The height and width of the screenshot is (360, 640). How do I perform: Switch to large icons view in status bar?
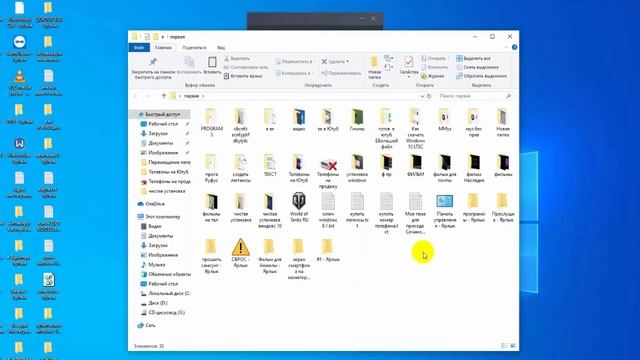[513, 346]
